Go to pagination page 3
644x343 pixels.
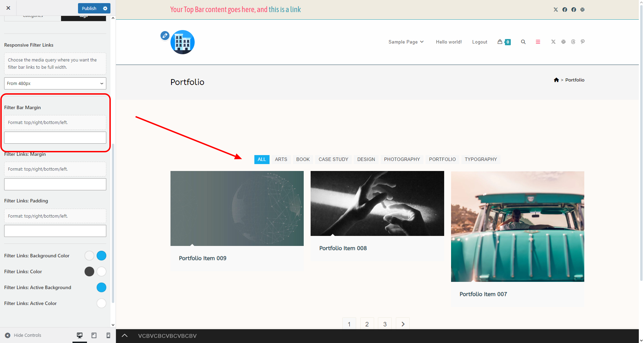click(385, 324)
